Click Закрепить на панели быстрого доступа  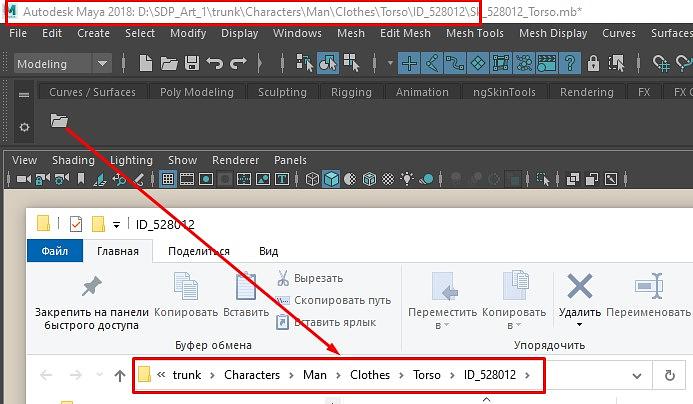(x=91, y=302)
